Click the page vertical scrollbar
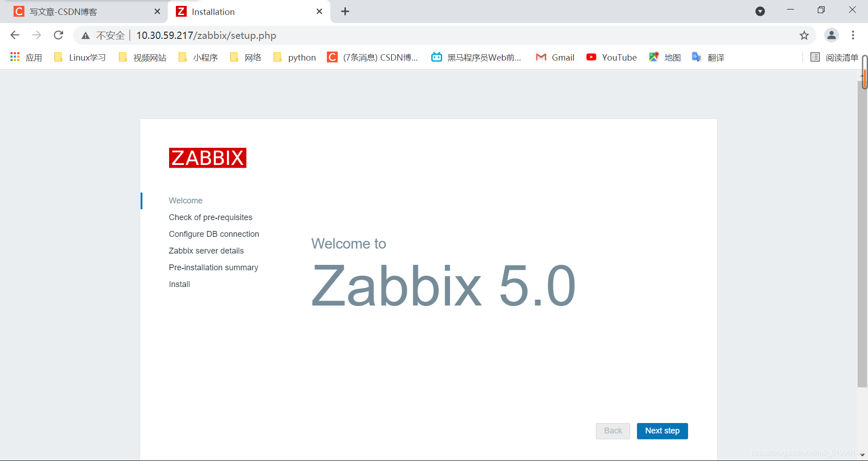 click(x=862, y=234)
